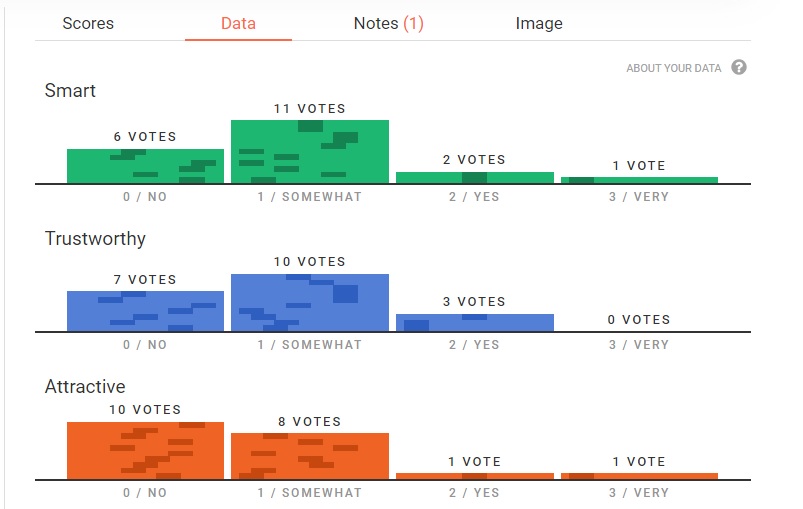Click the Smart 2 votes Yes bar
This screenshot has width=803, height=509.
474,178
